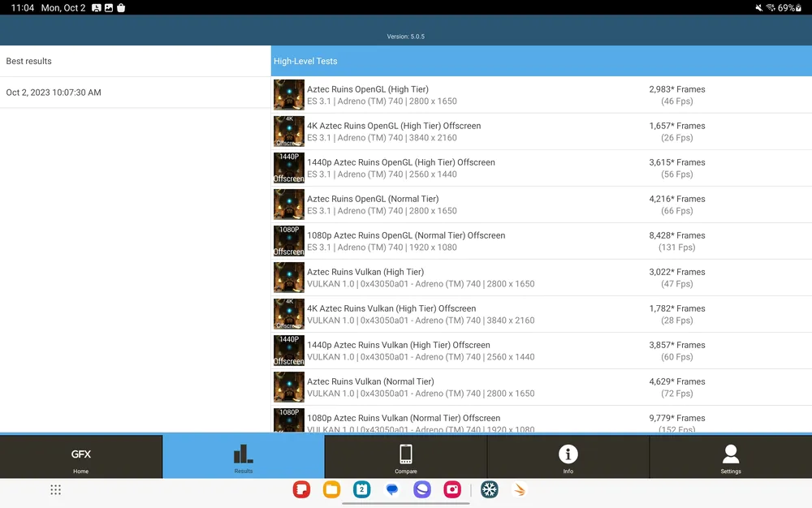Tap the shopping bag notification icon
The height and width of the screenshot is (508, 812).
coord(121,8)
